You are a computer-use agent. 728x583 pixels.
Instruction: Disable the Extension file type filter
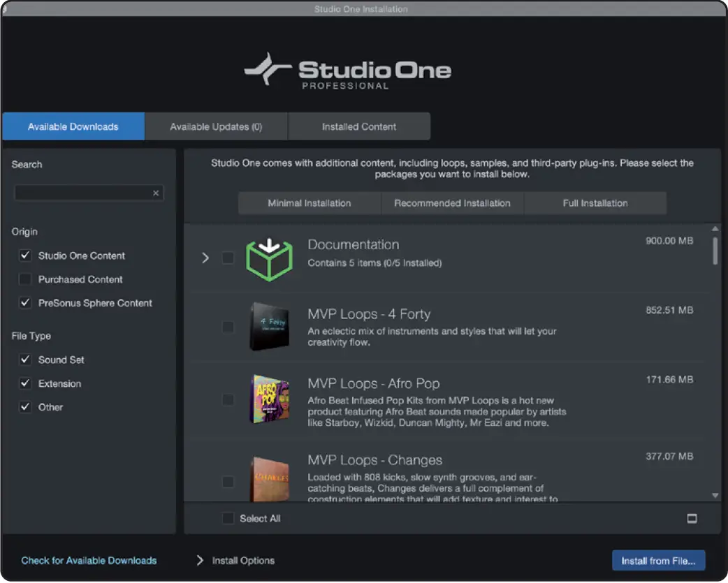[24, 383]
